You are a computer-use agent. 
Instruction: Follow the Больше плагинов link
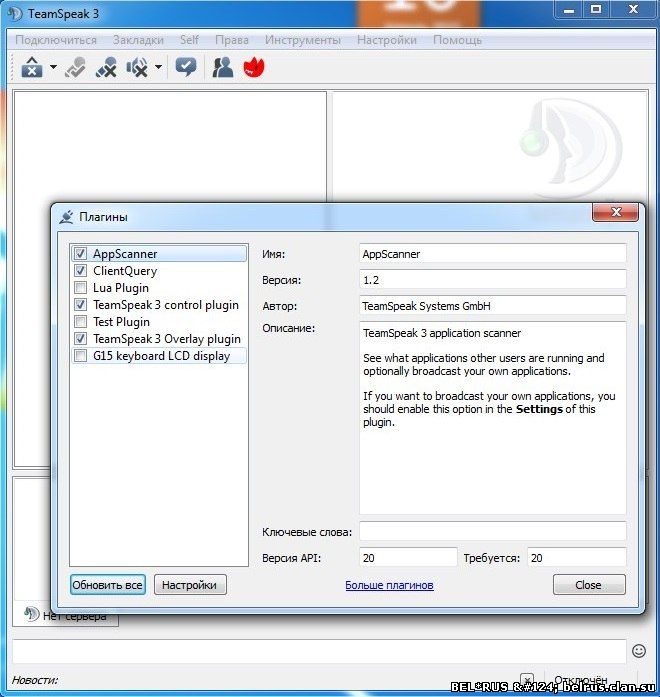389,585
